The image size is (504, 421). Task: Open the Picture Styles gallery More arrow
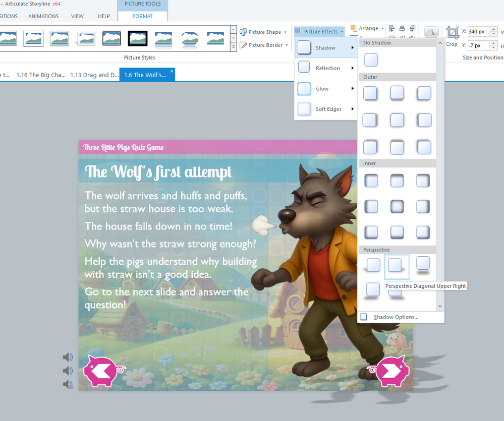coord(234,47)
